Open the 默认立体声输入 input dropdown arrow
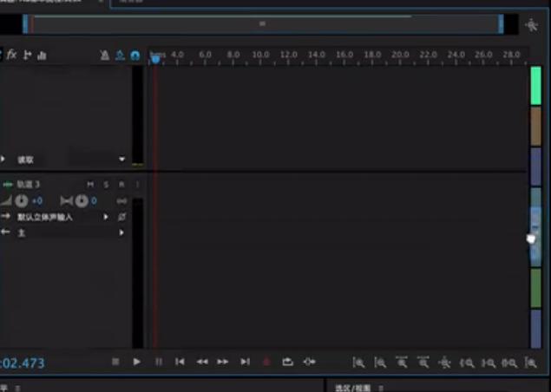Image resolution: width=551 pixels, height=392 pixels. tap(105, 217)
